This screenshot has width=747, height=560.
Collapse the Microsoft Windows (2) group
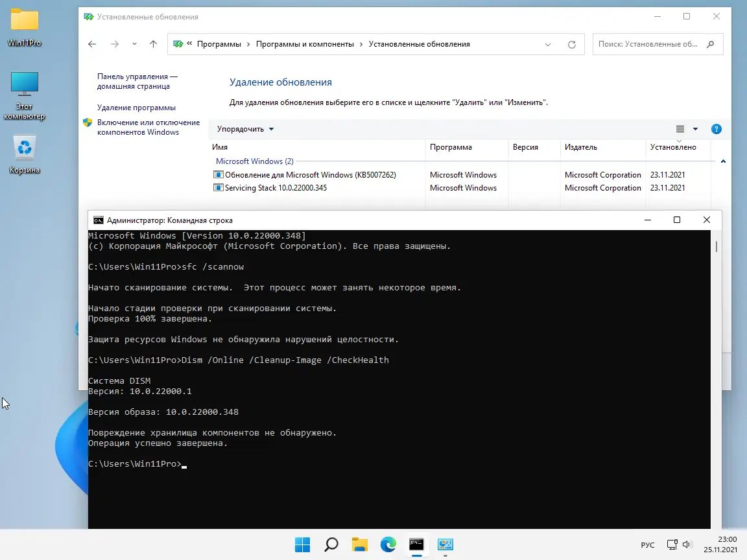coord(255,161)
